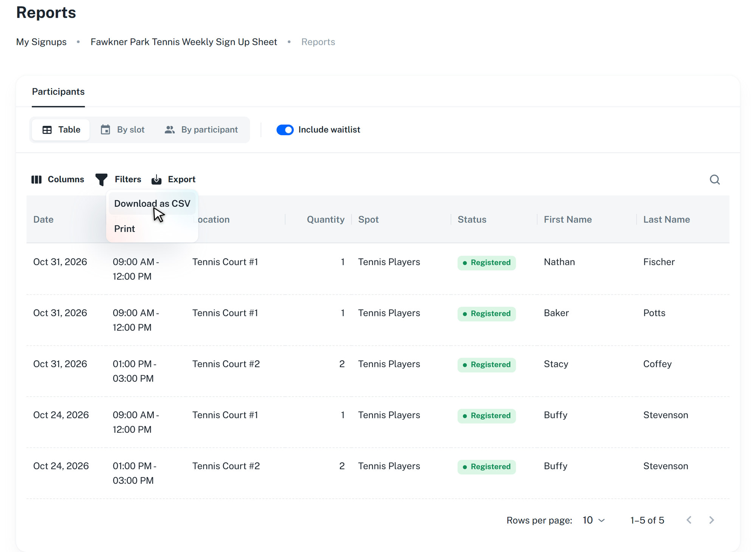Go to the previous page arrow
Image resolution: width=756 pixels, height=552 pixels.
pyautogui.click(x=689, y=520)
